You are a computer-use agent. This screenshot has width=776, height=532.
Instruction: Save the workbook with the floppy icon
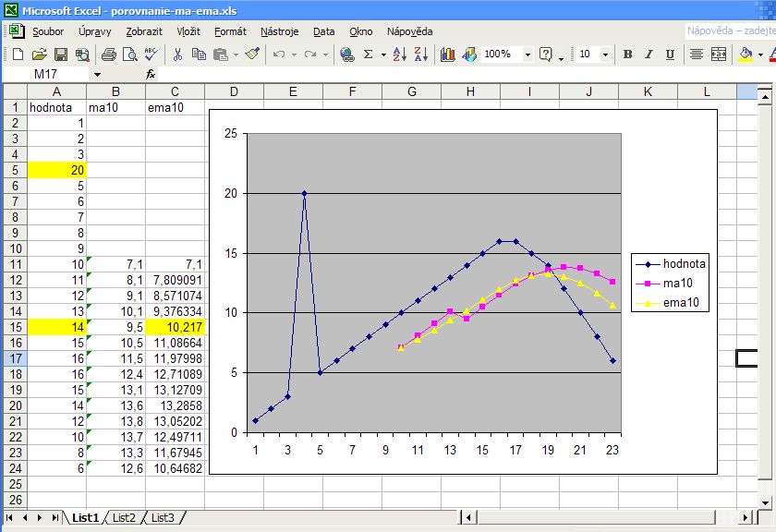pyautogui.click(x=60, y=54)
